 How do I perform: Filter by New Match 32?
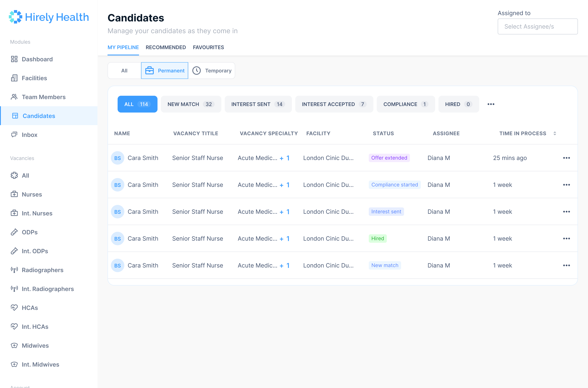[x=191, y=104]
